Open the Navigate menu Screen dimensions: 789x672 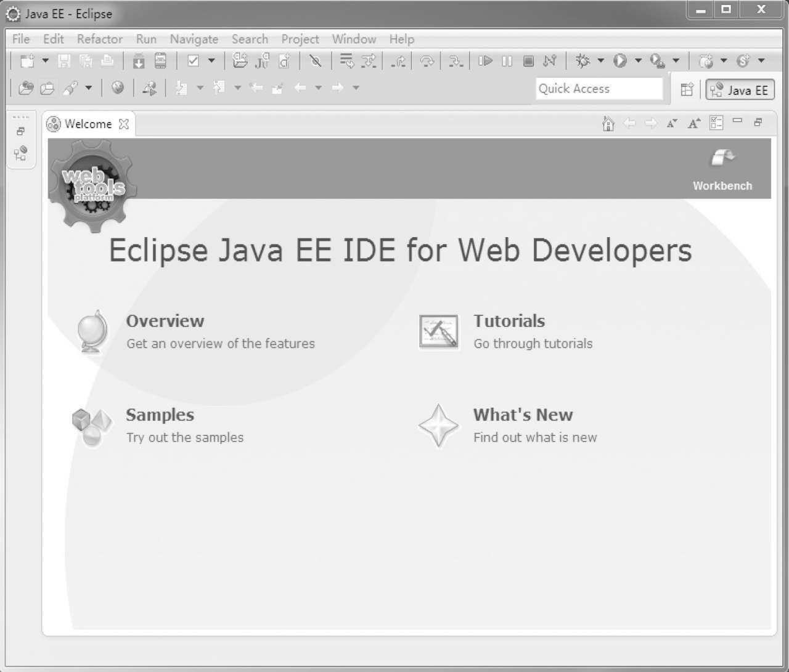(194, 39)
